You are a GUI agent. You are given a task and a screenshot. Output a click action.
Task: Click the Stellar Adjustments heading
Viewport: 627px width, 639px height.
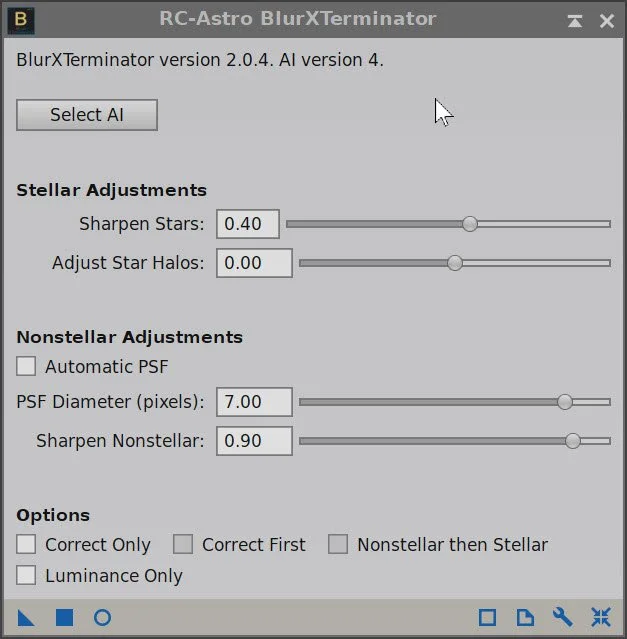[x=111, y=190]
